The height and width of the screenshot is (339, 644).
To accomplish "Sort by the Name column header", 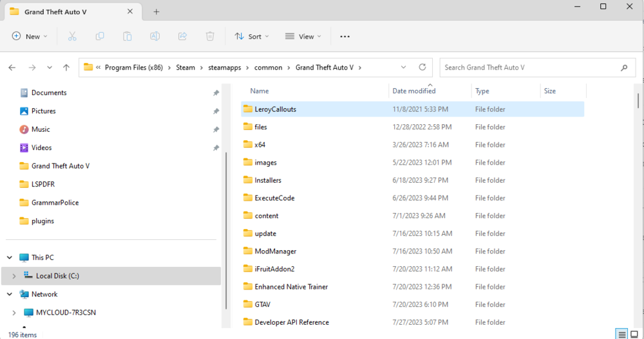I will (260, 91).
